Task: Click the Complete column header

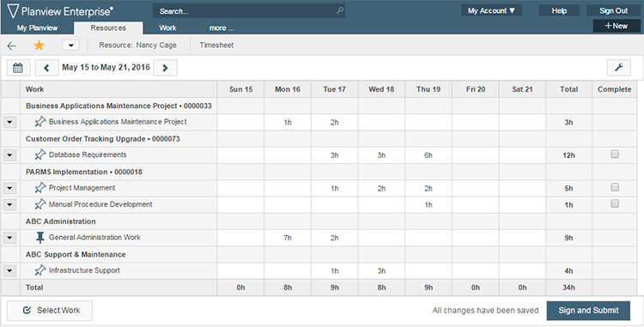Action: pos(615,89)
